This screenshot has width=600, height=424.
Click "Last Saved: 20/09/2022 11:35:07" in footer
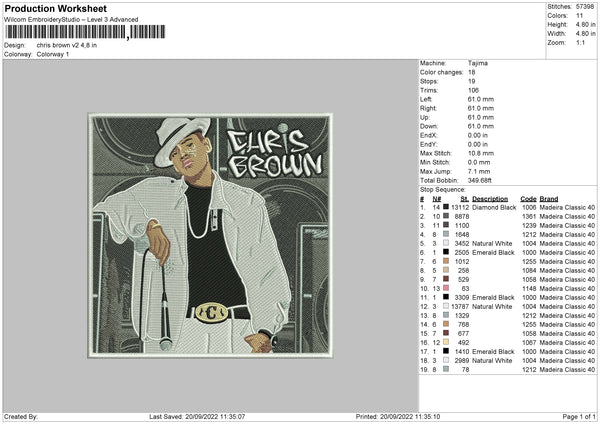point(197,416)
